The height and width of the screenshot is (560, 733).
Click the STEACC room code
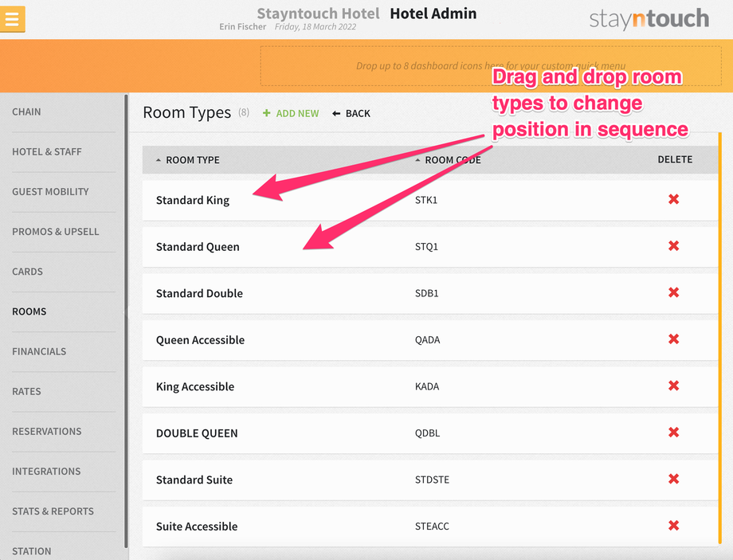click(432, 527)
